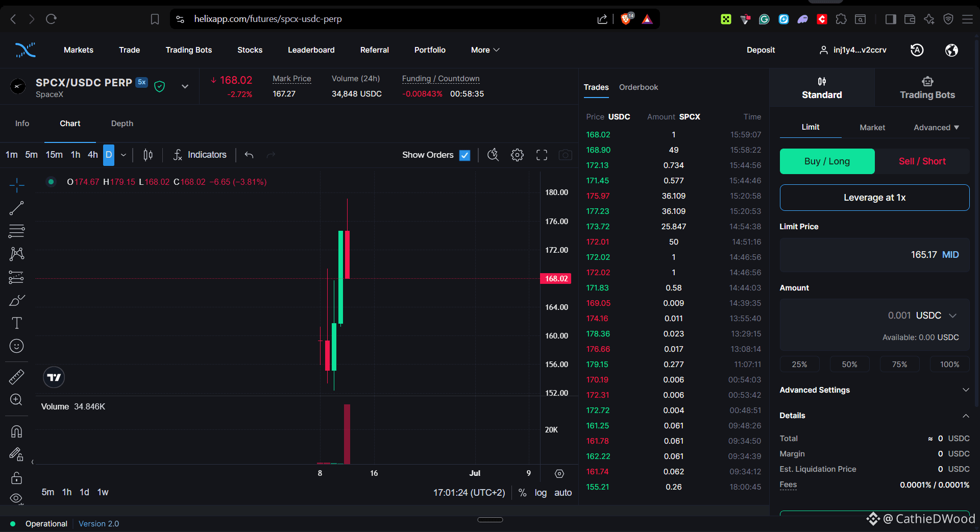Set amount to 50%
980x532 pixels.
tap(849, 365)
